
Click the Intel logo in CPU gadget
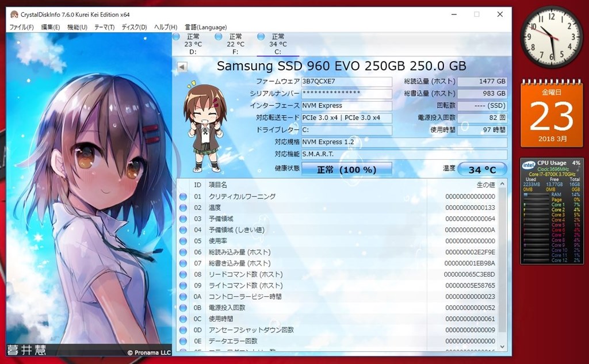pyautogui.click(x=529, y=164)
